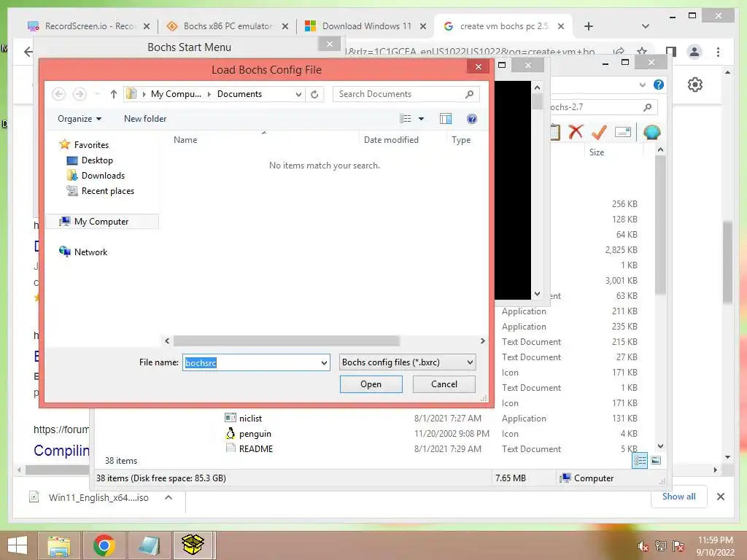Click Documents in address breadcrumb
This screenshot has width=747, height=560.
[x=239, y=94]
